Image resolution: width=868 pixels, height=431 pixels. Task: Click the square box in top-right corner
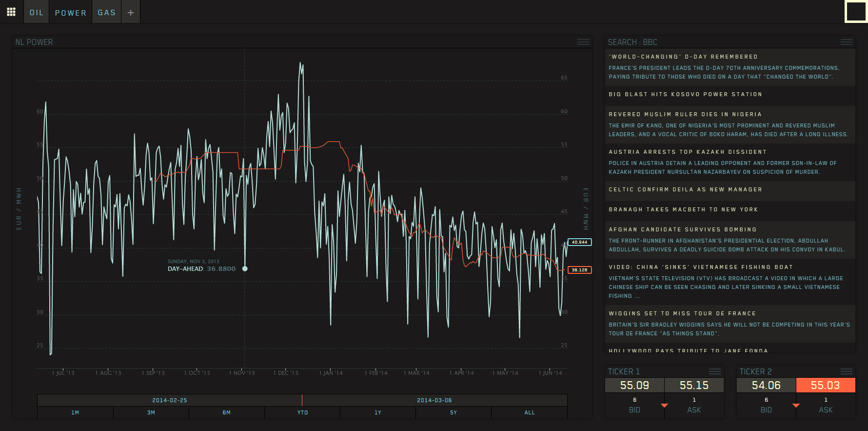(856, 12)
